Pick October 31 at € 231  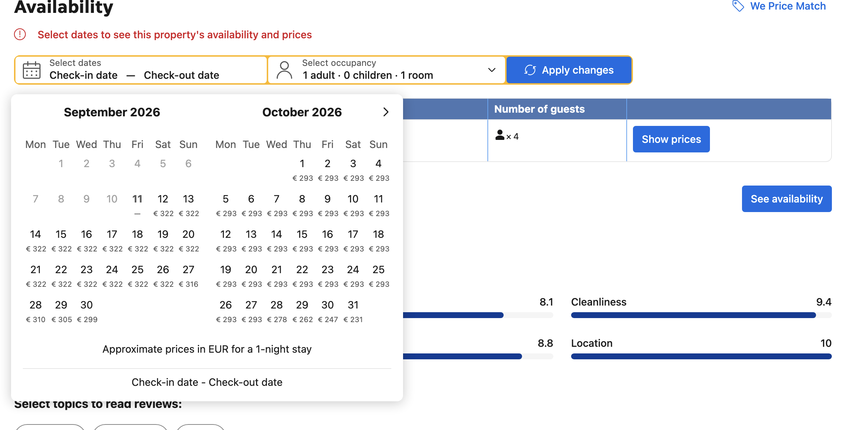(x=353, y=311)
